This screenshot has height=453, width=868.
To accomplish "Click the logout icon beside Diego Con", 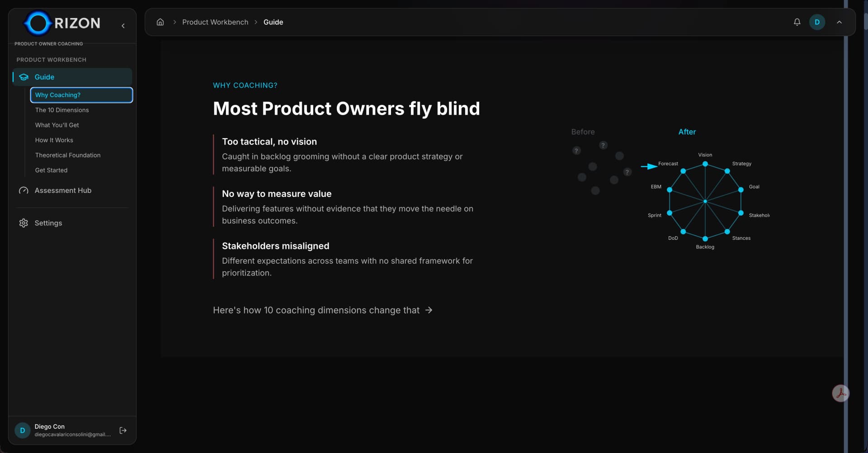I will [123, 430].
